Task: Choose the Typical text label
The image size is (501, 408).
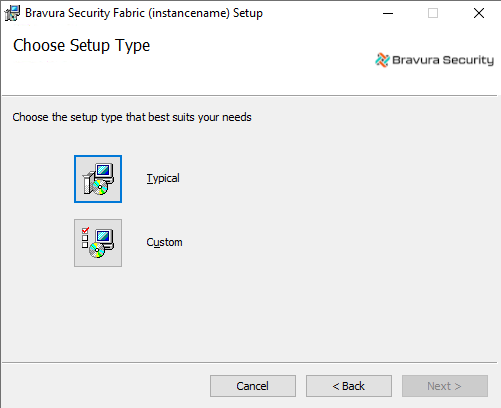Action: 163,178
